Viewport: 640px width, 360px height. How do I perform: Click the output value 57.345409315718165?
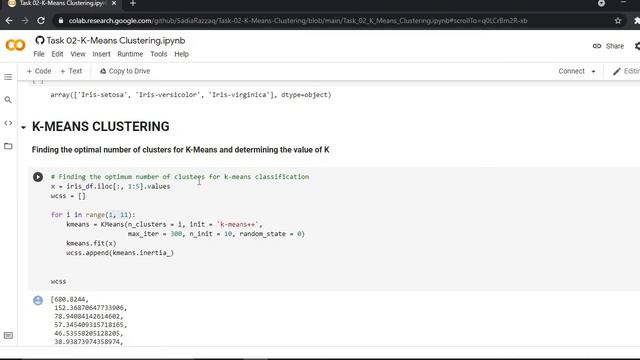pos(91,325)
